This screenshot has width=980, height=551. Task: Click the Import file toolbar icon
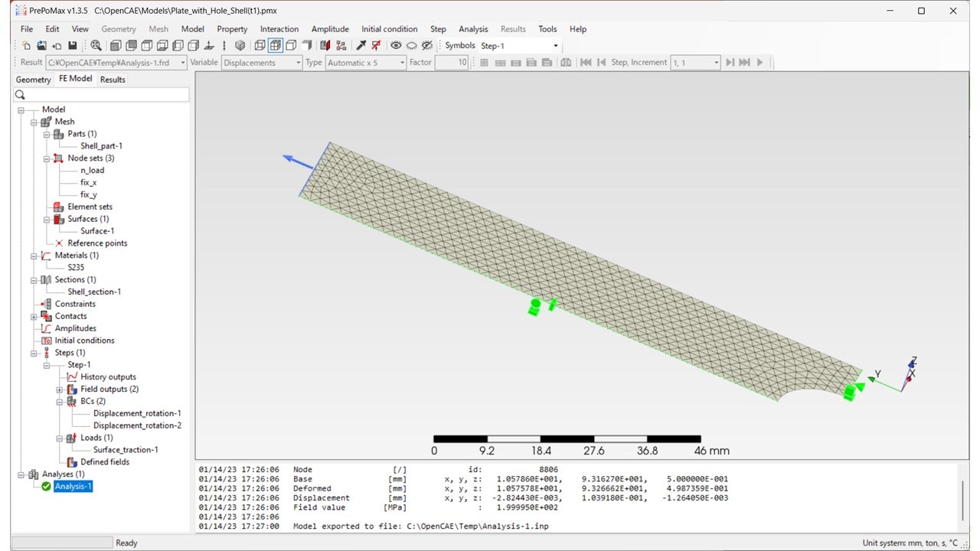57,45
